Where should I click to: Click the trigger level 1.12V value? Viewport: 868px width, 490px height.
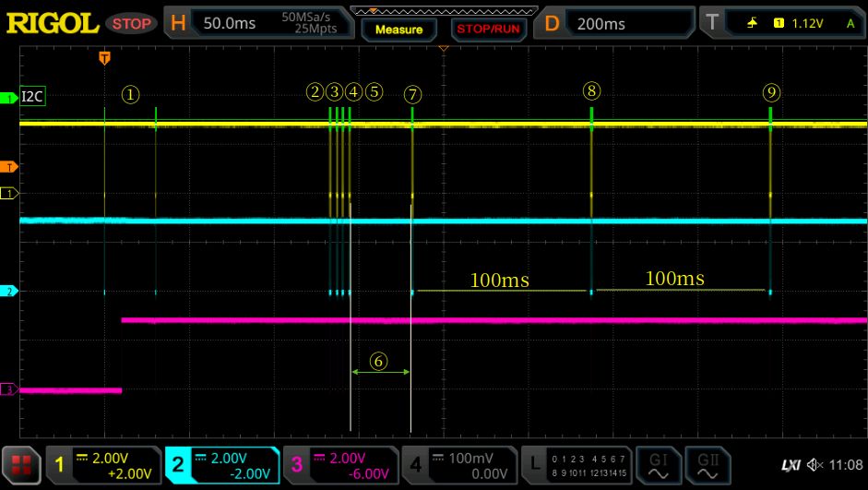pos(807,23)
